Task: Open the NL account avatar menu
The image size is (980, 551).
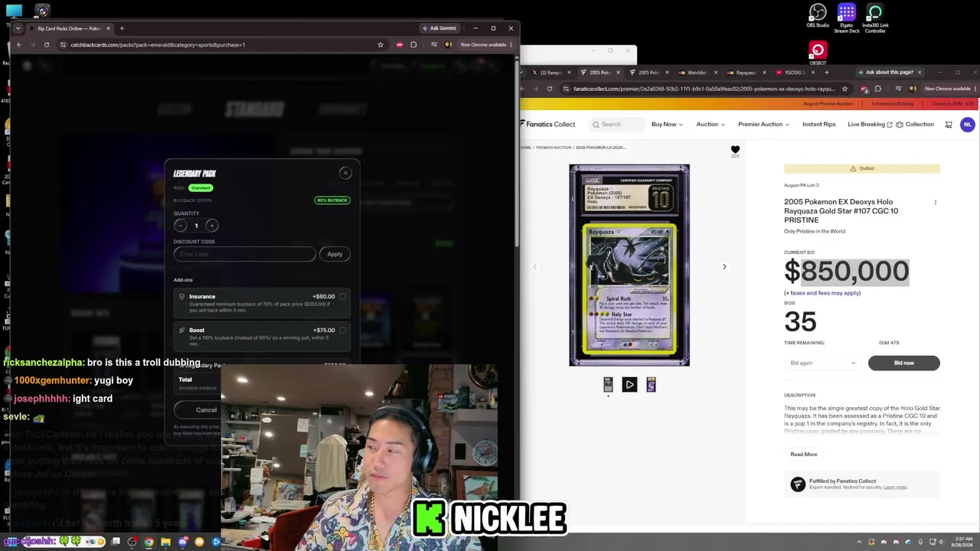Action: (x=968, y=124)
